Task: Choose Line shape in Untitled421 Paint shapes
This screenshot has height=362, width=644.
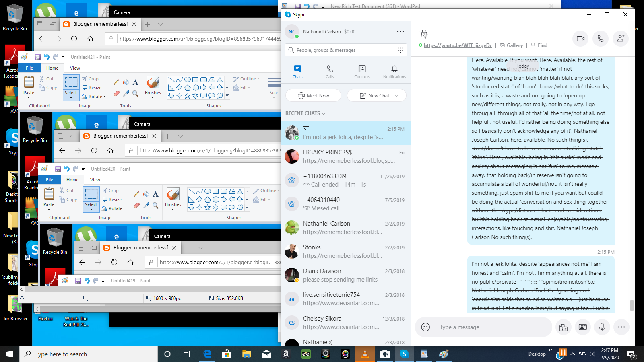Action: 171,80
